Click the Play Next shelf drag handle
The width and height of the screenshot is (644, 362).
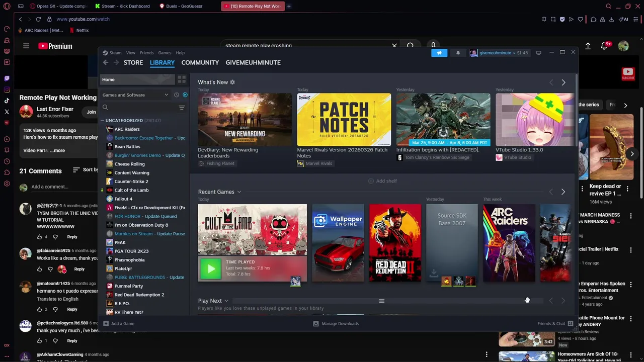tap(381, 301)
